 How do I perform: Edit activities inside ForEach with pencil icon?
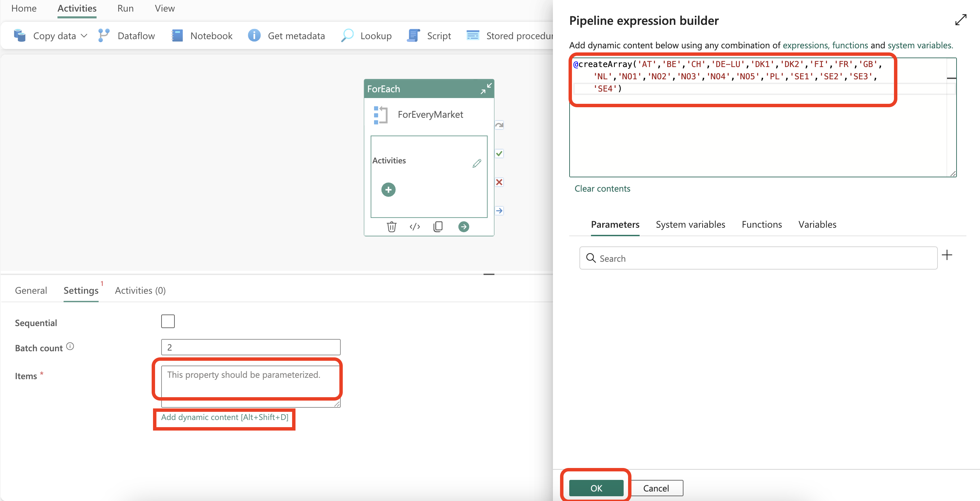(477, 164)
